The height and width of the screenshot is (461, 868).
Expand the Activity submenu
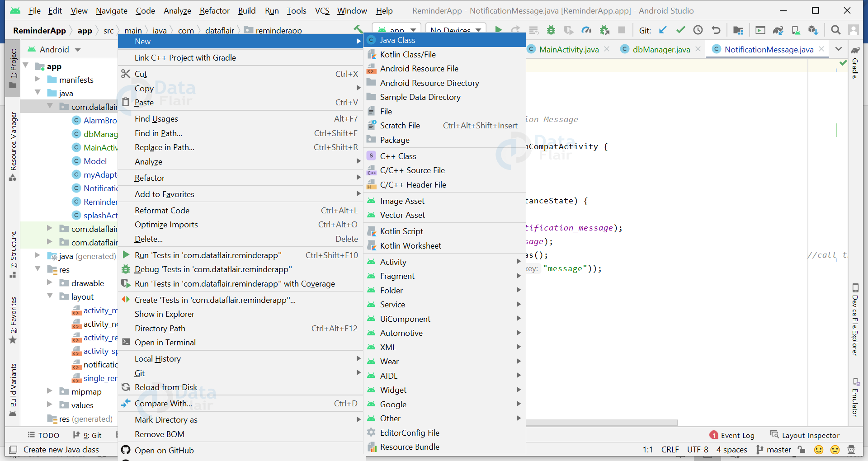[x=444, y=262]
